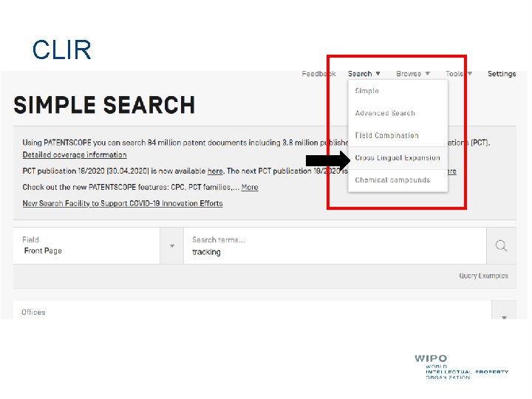Click the Search menu arrow
This screenshot has height=399, width=532.
tap(378, 74)
